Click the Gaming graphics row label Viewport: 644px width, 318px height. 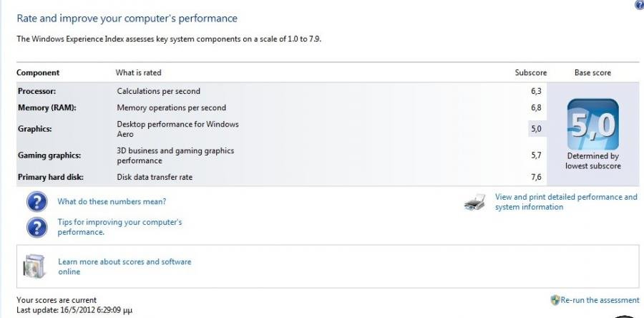point(49,155)
